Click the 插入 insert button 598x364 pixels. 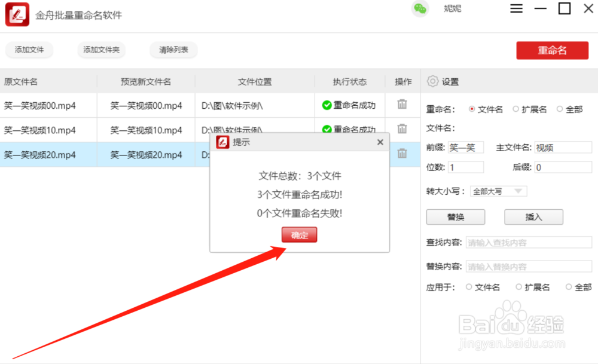click(x=533, y=217)
